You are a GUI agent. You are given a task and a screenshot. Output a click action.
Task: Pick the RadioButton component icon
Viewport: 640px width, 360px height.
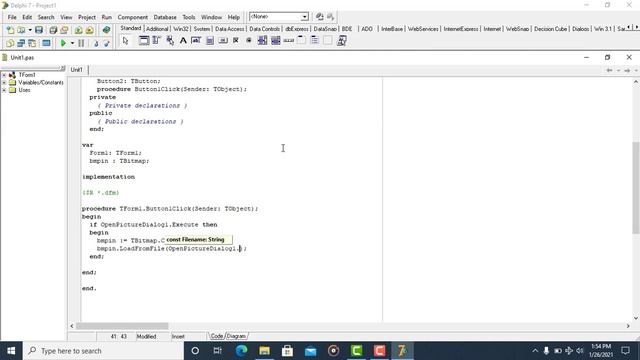(x=249, y=40)
